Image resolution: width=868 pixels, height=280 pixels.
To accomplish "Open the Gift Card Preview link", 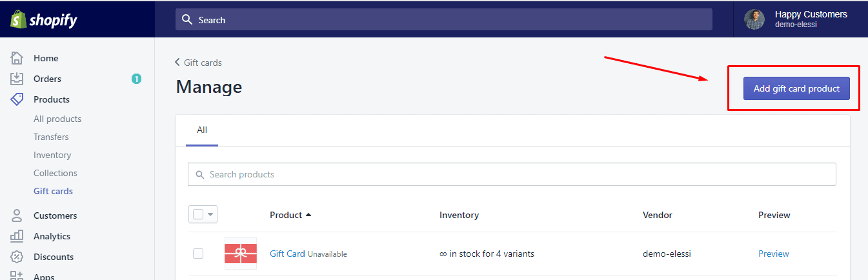I will point(774,254).
